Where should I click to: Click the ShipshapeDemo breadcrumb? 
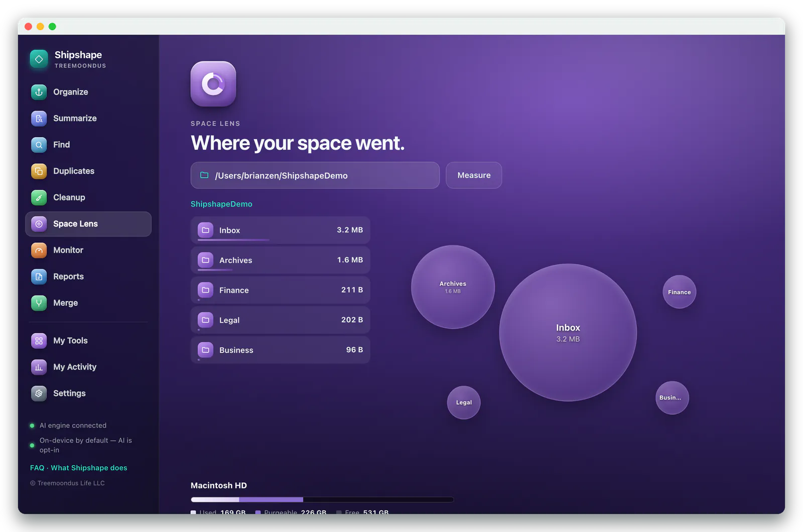pos(221,204)
